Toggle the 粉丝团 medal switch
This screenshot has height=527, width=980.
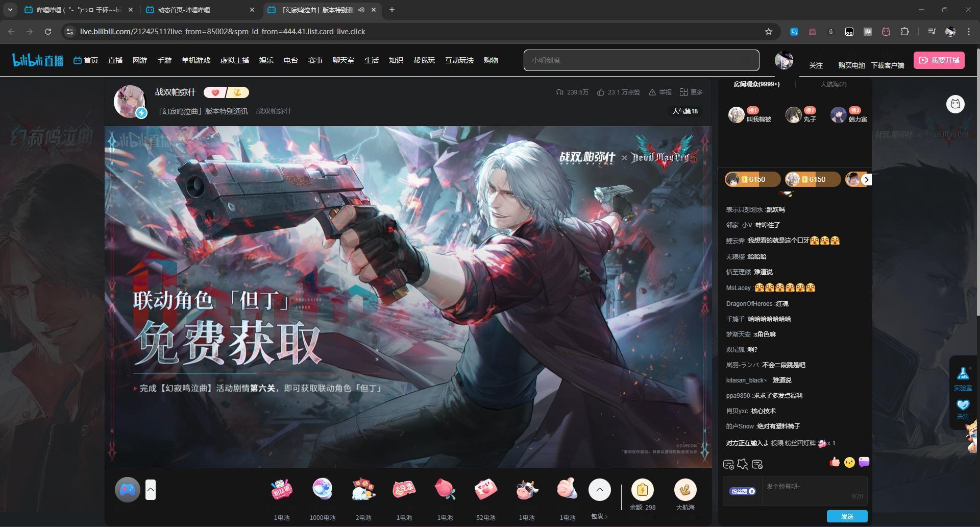743,491
